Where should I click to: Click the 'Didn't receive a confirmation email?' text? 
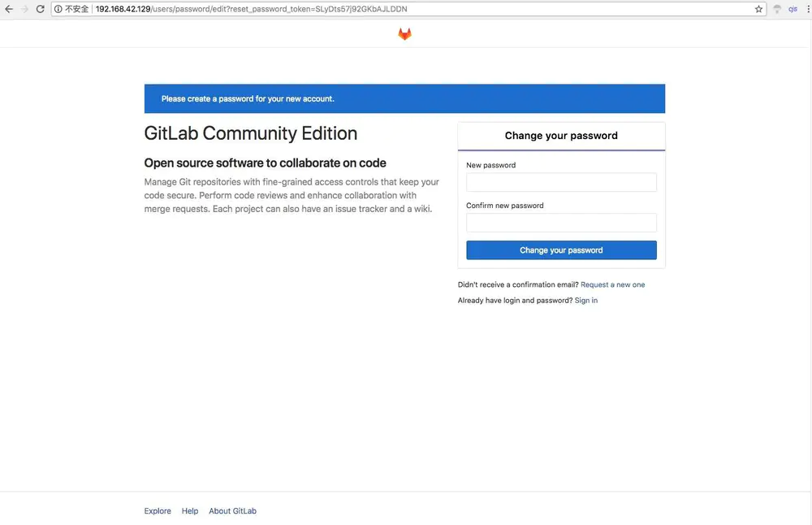[x=518, y=284]
